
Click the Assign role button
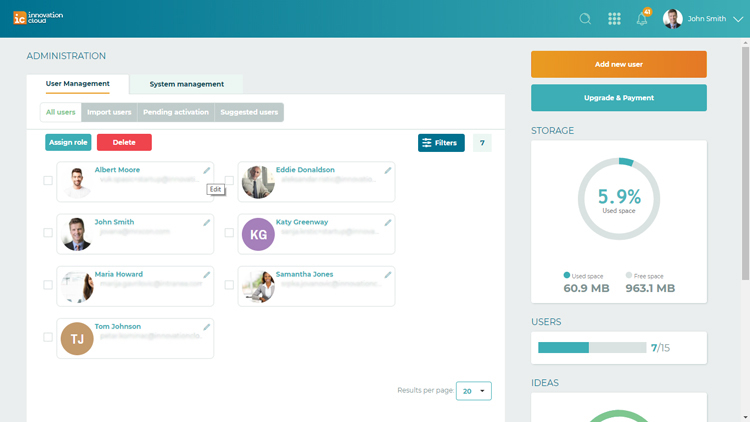(68, 142)
